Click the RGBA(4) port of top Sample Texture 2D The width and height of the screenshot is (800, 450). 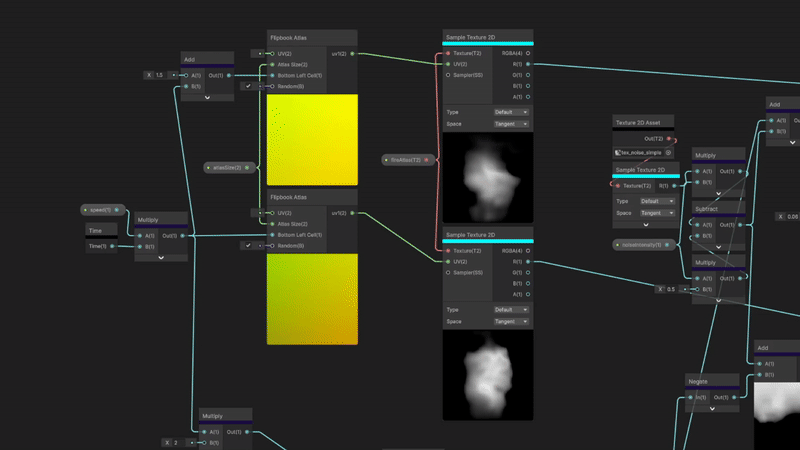pos(527,53)
